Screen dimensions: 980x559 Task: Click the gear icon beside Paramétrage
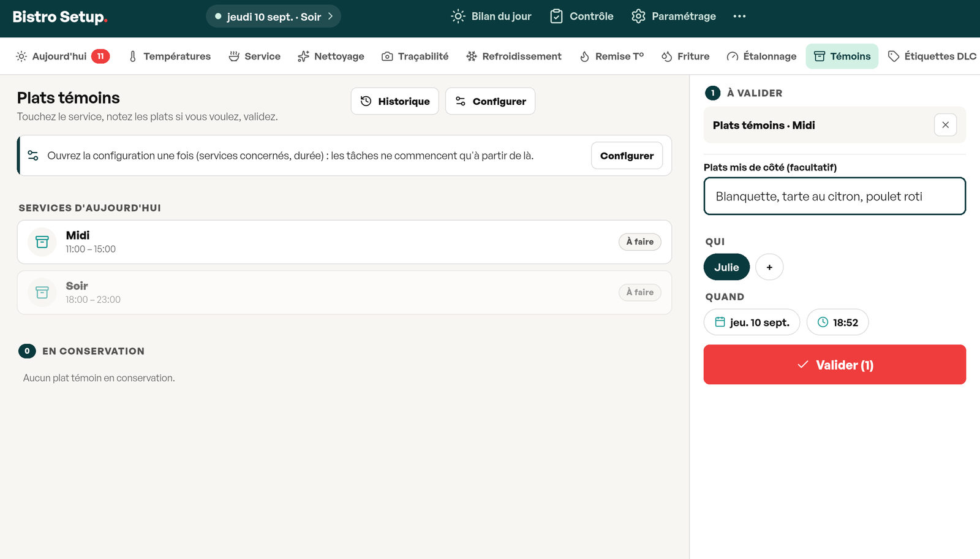(x=638, y=17)
